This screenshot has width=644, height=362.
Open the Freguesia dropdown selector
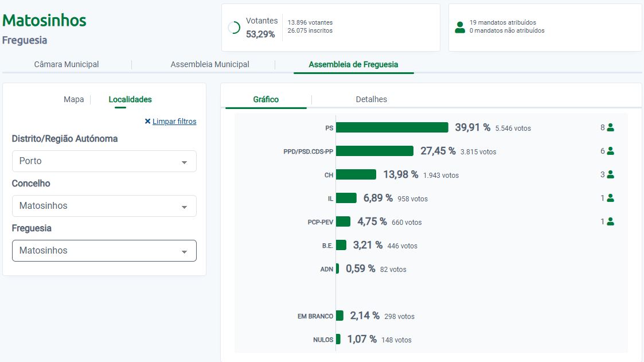[104, 251]
